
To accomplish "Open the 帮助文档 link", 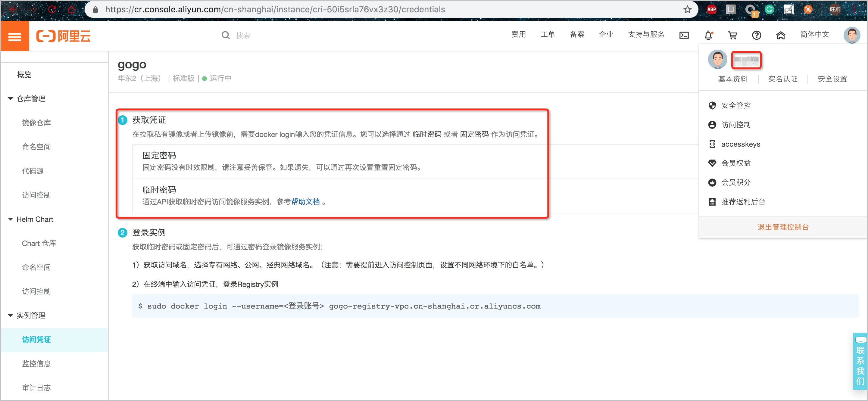I will (x=305, y=202).
